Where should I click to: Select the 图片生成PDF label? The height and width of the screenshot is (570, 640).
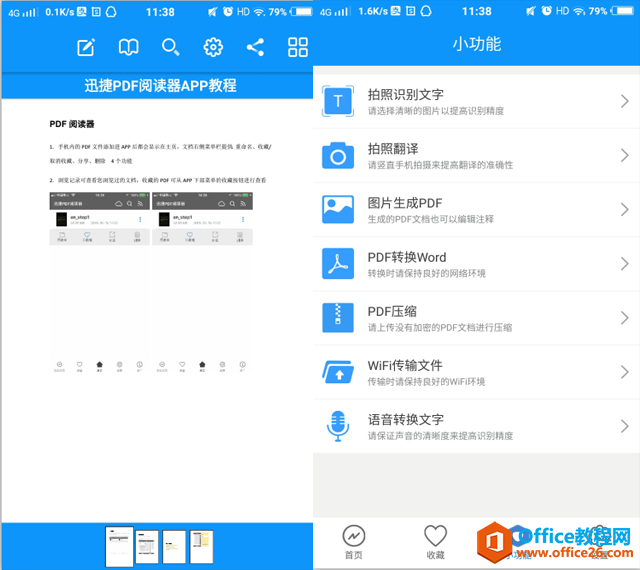tap(405, 203)
